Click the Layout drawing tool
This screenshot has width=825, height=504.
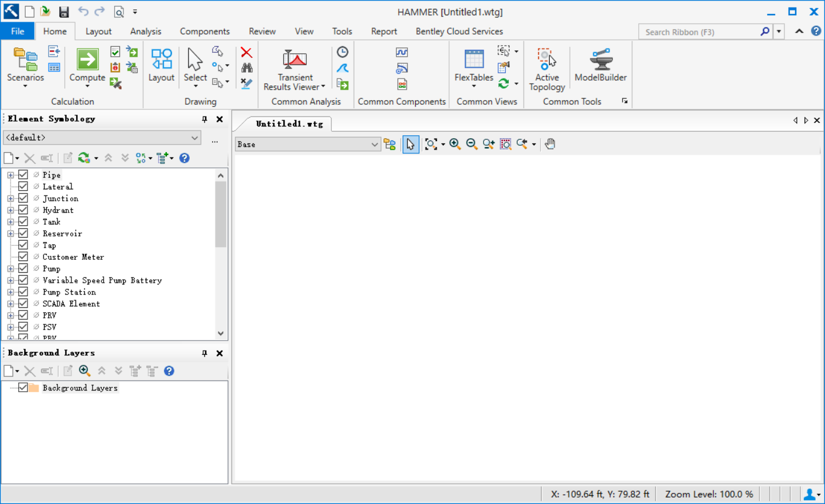click(161, 66)
